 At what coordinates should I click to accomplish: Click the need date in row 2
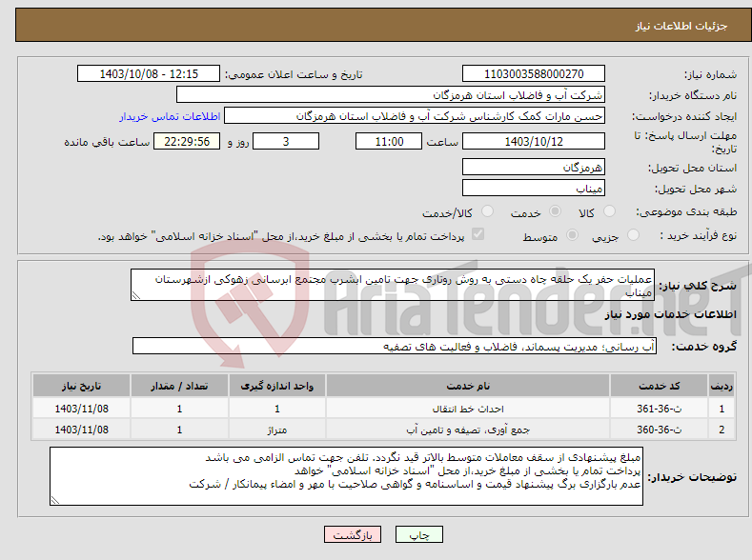point(82,430)
